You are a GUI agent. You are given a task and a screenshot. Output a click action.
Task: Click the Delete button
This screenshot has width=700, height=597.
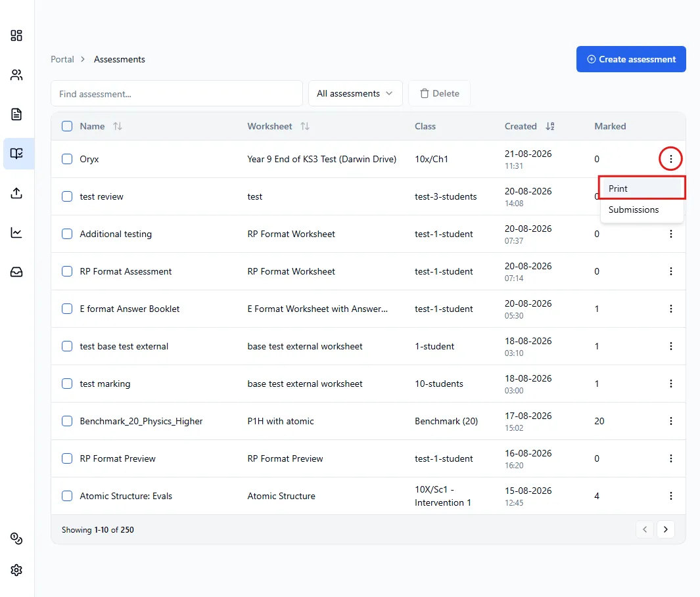(x=439, y=93)
